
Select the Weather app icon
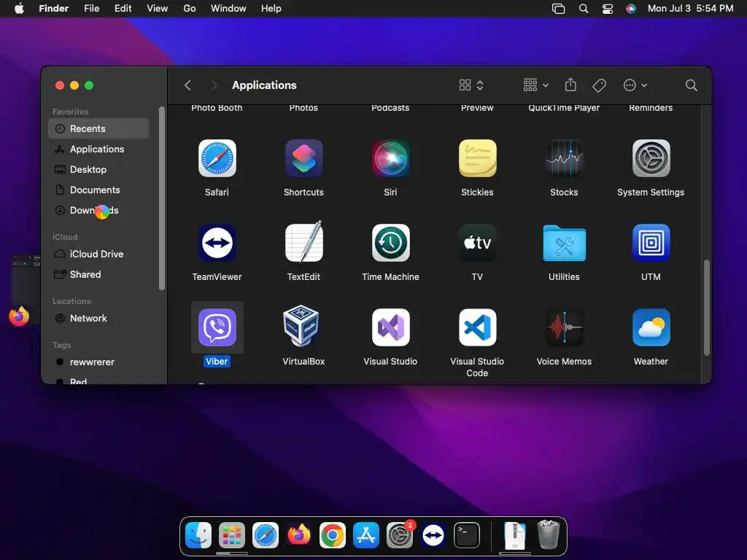(651, 327)
